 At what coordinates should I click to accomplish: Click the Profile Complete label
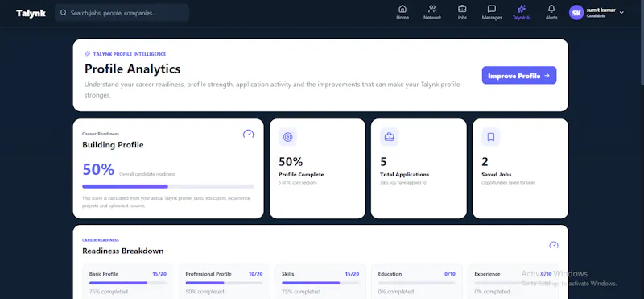[x=301, y=174]
